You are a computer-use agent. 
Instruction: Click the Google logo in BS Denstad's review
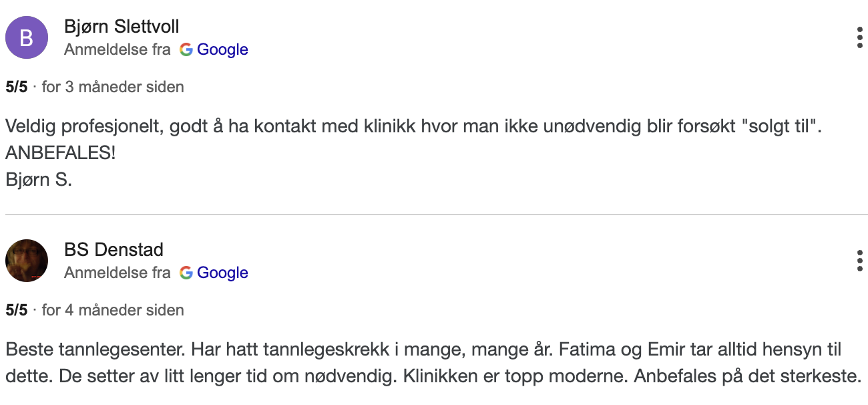186,273
